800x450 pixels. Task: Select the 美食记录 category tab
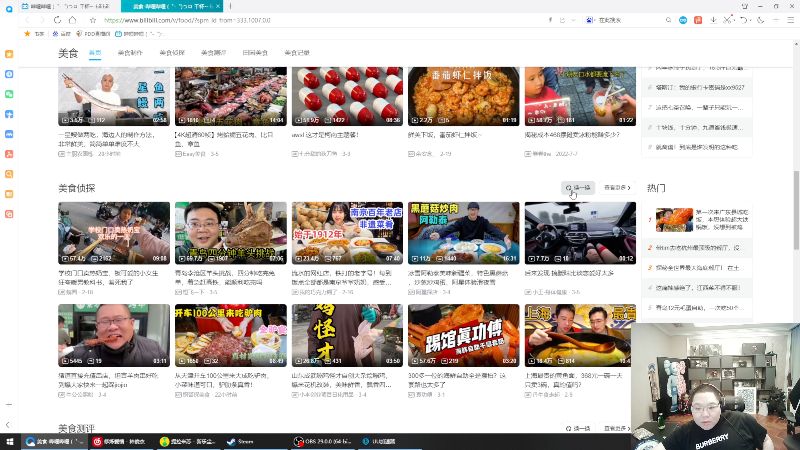pos(297,53)
